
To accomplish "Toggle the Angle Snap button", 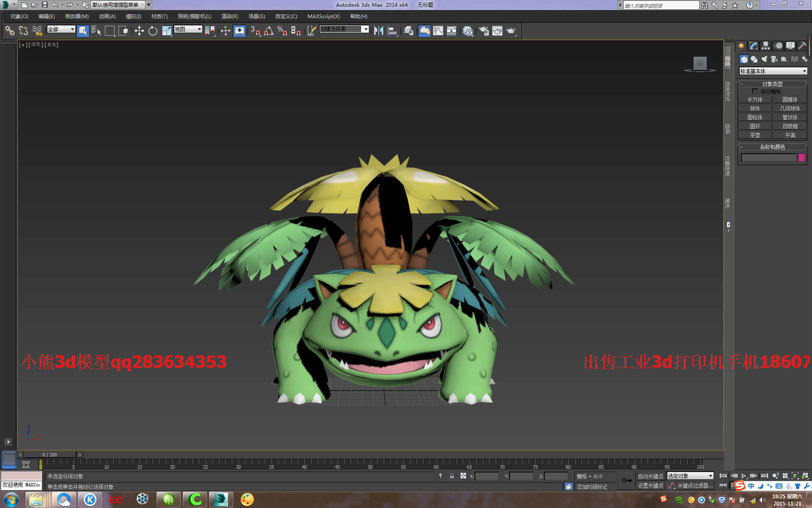I will click(x=269, y=30).
